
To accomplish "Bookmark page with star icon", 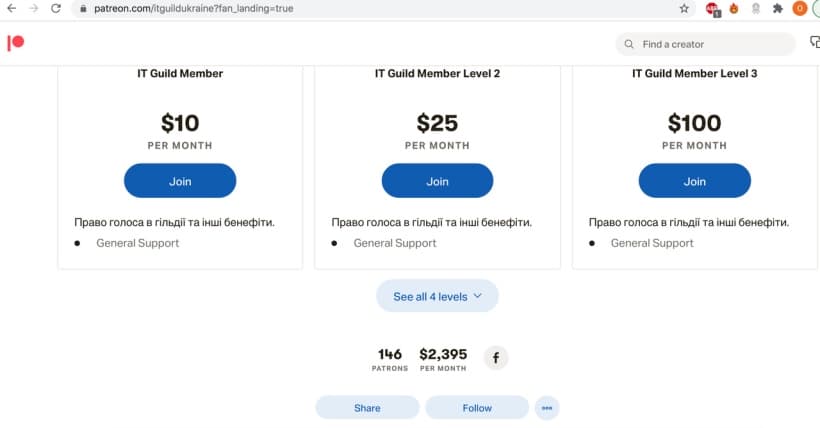I will pyautogui.click(x=684, y=8).
